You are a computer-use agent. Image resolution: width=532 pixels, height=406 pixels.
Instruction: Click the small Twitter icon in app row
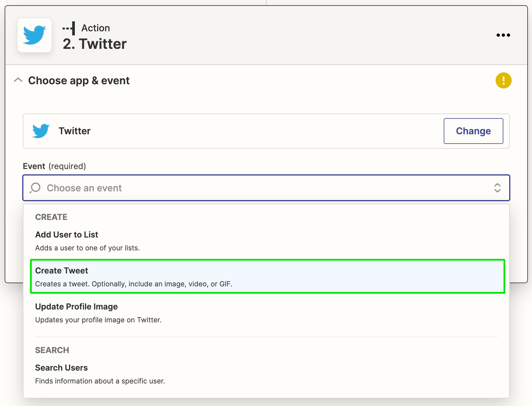click(x=41, y=131)
